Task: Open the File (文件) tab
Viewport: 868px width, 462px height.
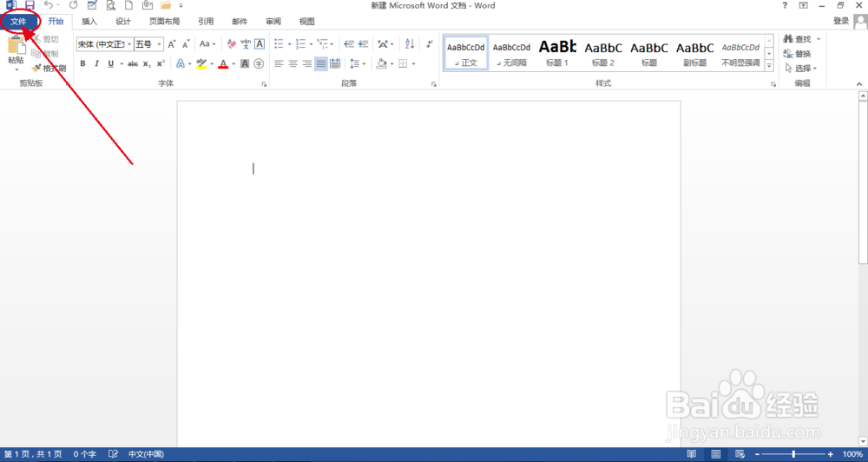Action: pos(19,22)
